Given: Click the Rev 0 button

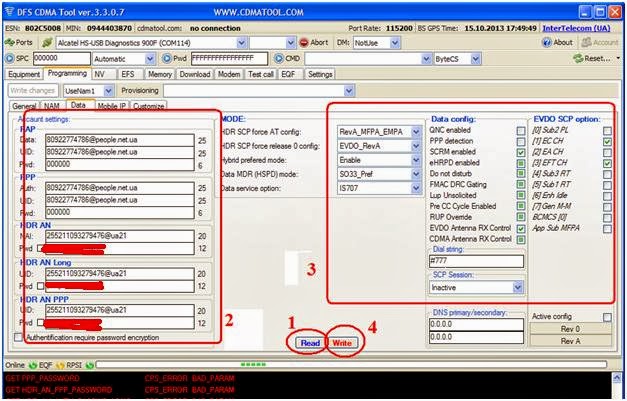Looking at the screenshot, I should (571, 329).
